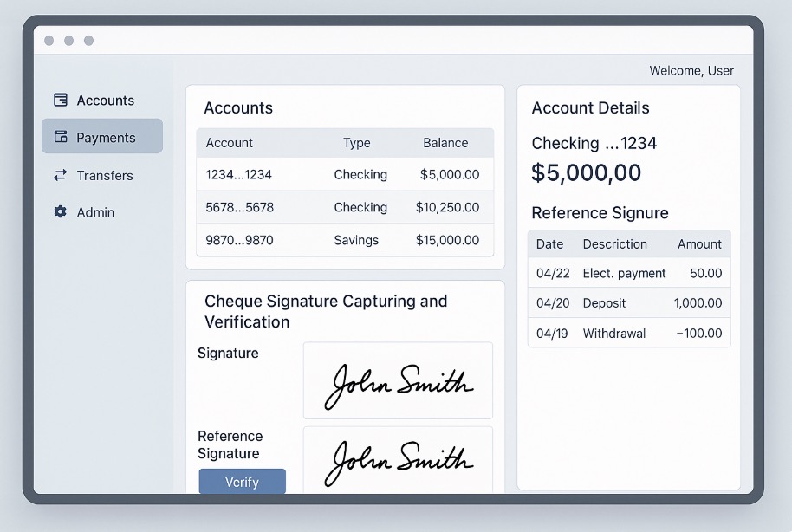Click the $15,000.00 balance cell
Screen dimensions: 792x532
pyautogui.click(x=447, y=240)
